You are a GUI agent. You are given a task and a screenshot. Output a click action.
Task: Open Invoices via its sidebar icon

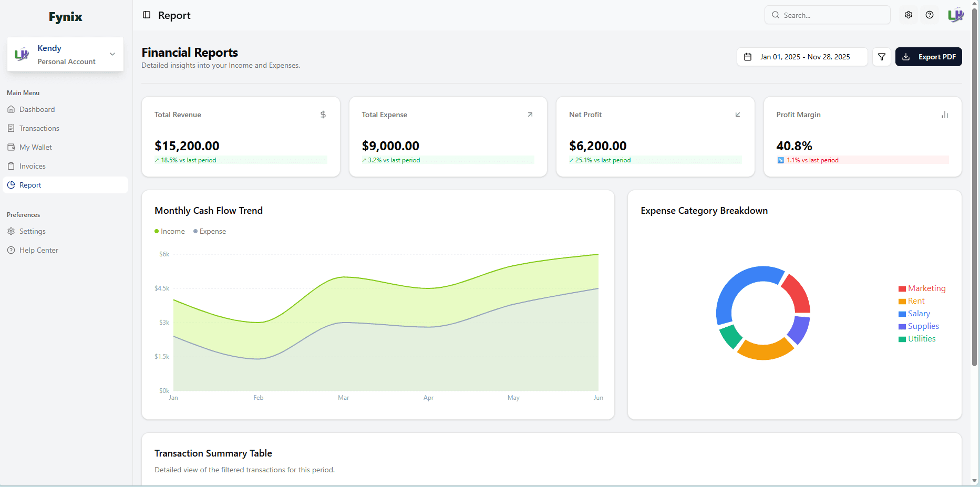11,166
